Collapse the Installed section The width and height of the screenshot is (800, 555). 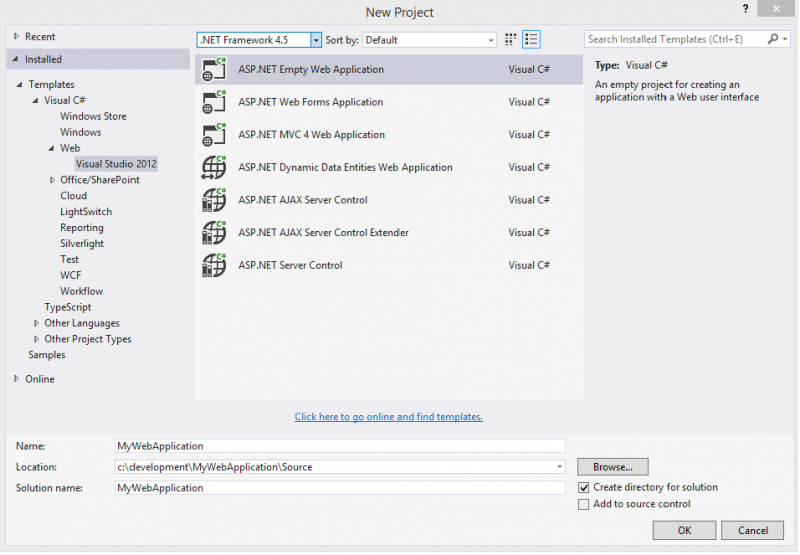pos(16,59)
